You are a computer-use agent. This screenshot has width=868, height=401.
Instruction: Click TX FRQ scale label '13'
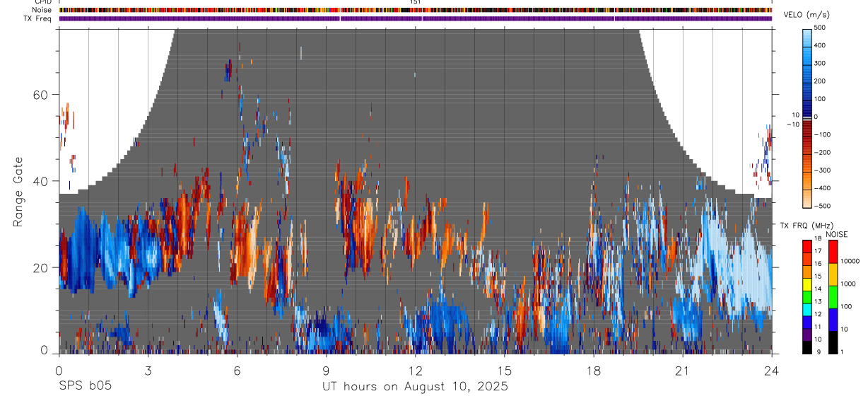click(x=818, y=301)
